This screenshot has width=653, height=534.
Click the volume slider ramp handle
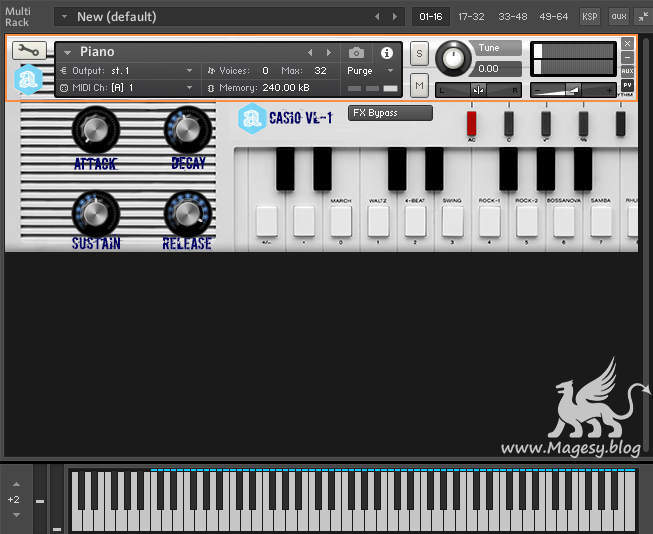(574, 90)
